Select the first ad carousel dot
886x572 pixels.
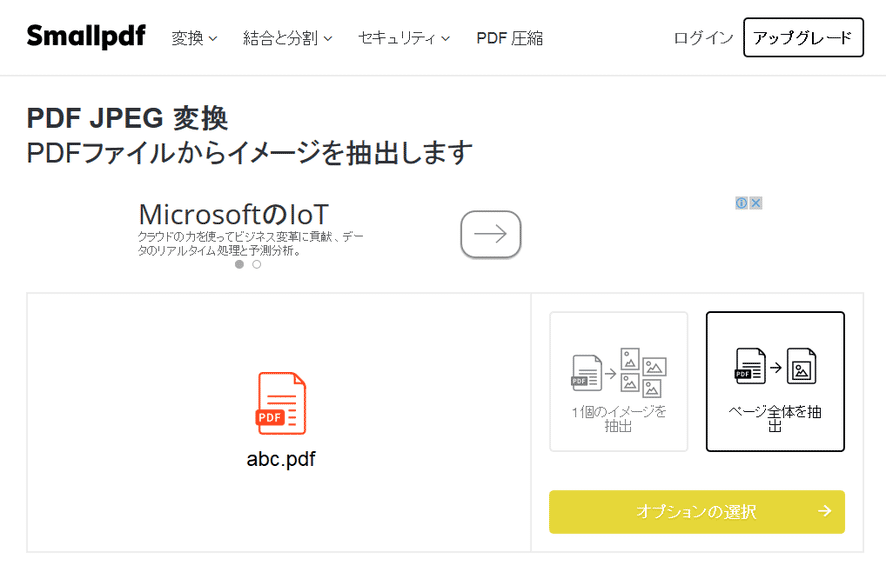pos(240,264)
